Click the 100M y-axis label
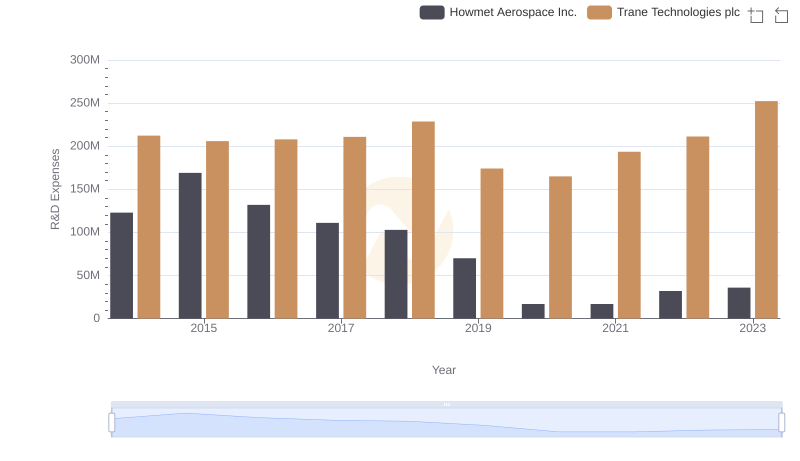This screenshot has width=800, height=461. coord(85,232)
